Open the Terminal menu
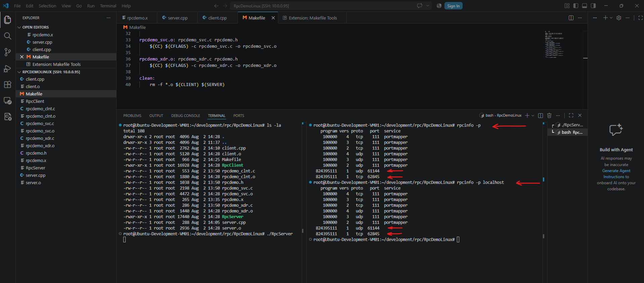 [108, 6]
